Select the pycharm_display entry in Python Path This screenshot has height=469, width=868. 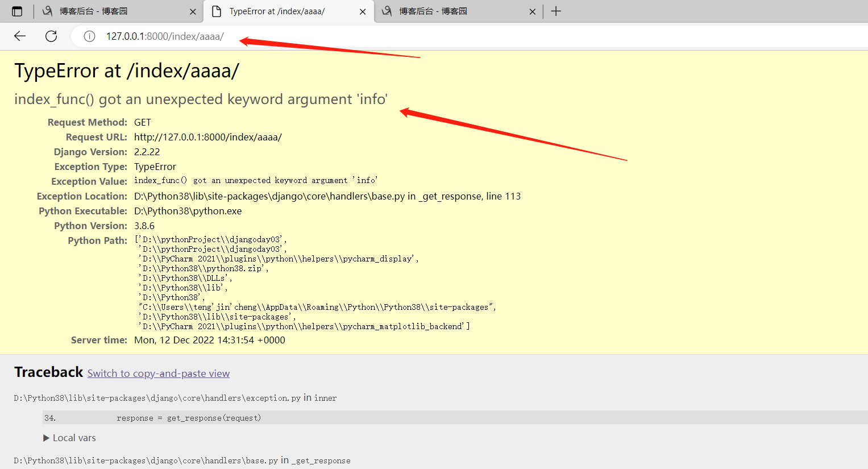pos(279,259)
